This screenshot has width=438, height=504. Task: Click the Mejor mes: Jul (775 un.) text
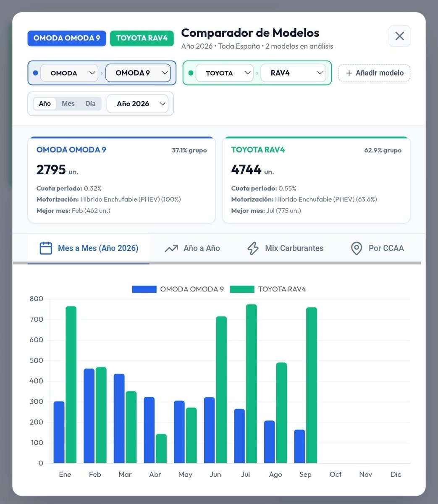(x=266, y=210)
